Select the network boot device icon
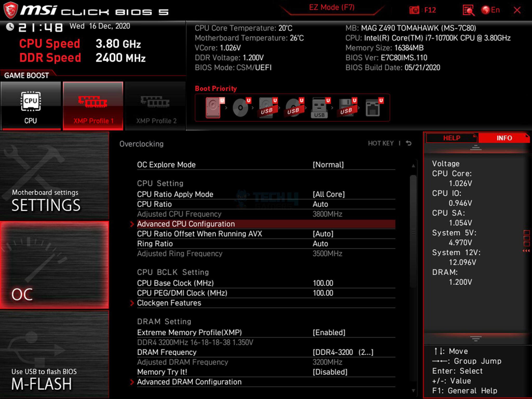This screenshot has width=532, height=399. coord(374,108)
